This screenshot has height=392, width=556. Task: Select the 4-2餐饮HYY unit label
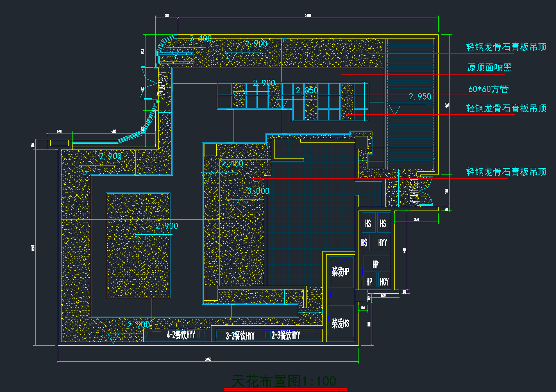(181, 335)
